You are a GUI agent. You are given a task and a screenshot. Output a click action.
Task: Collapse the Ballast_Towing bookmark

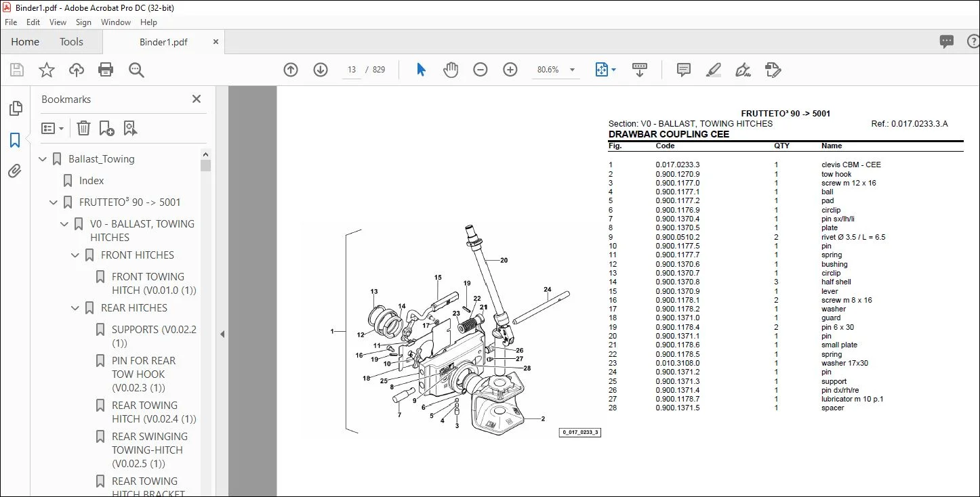coord(43,159)
